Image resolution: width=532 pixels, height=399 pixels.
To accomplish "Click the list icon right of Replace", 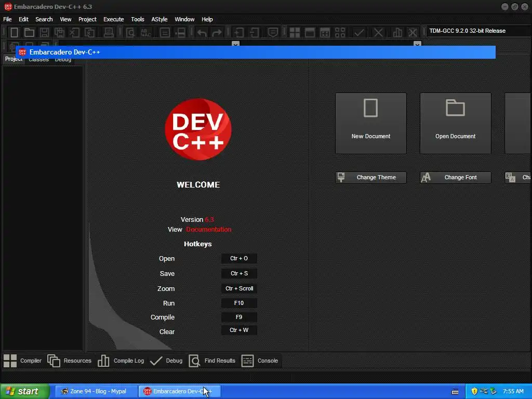I will 165,33.
